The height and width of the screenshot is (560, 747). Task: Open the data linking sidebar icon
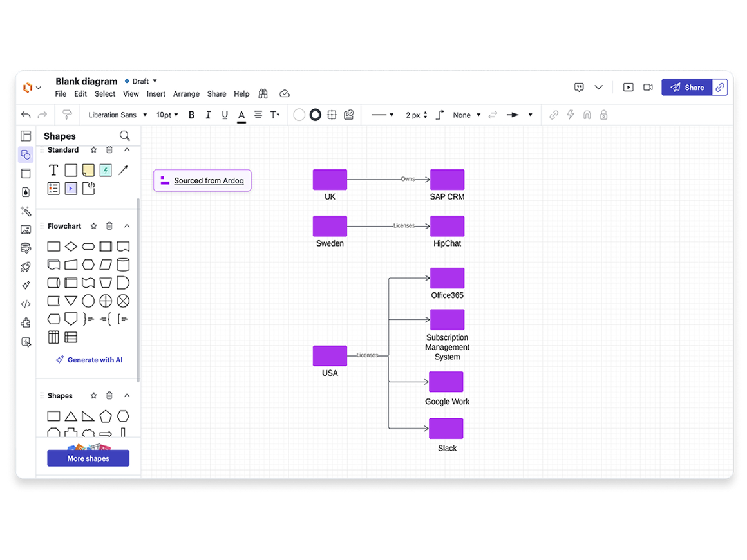tap(26, 248)
